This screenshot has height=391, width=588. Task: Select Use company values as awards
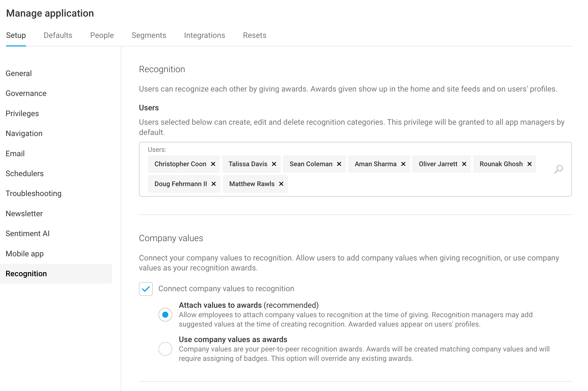[165, 349]
